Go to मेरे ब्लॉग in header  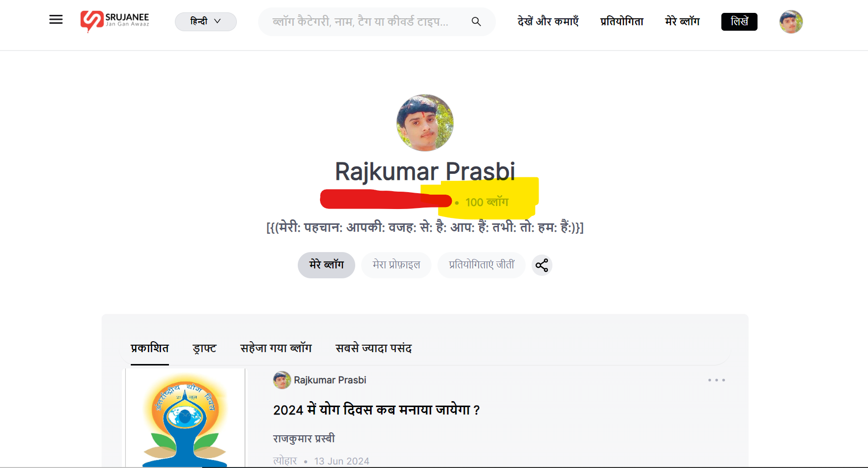pos(682,21)
